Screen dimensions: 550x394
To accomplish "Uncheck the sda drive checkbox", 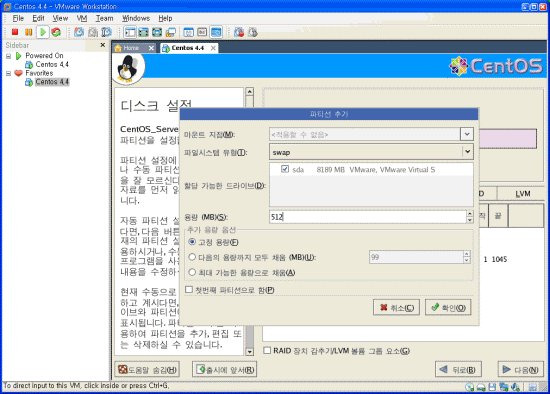I will (x=285, y=169).
